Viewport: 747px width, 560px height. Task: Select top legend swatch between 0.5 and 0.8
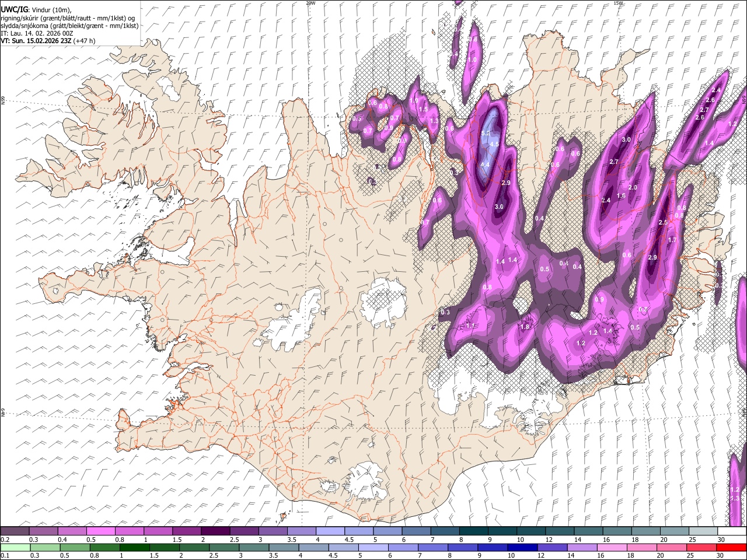[100, 531]
